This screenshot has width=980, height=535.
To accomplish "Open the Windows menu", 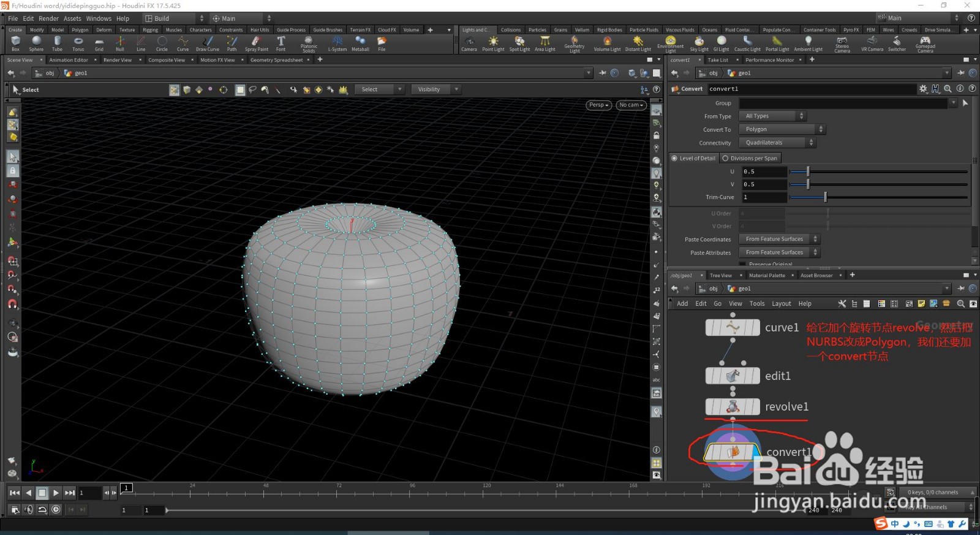I will tap(99, 18).
